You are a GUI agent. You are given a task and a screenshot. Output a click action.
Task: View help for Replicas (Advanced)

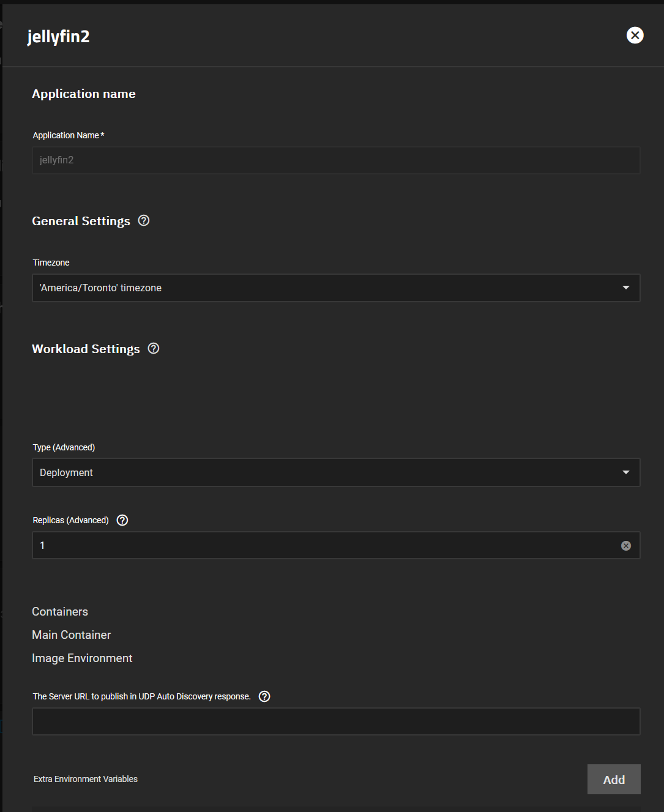122,520
